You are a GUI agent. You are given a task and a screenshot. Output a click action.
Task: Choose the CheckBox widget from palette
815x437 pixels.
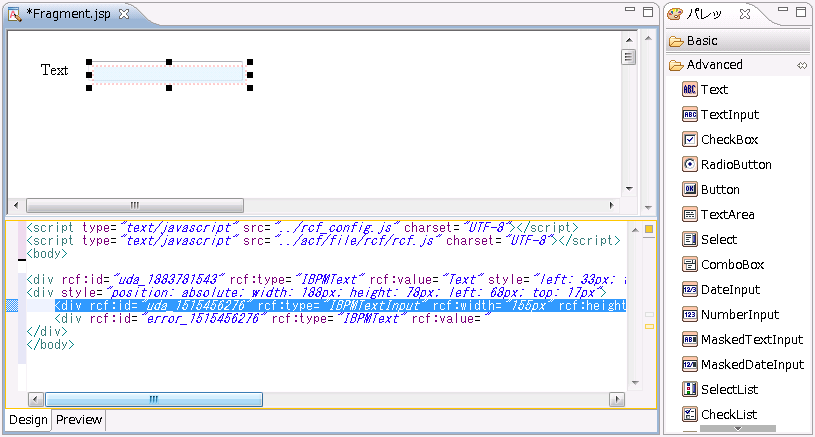(x=728, y=140)
